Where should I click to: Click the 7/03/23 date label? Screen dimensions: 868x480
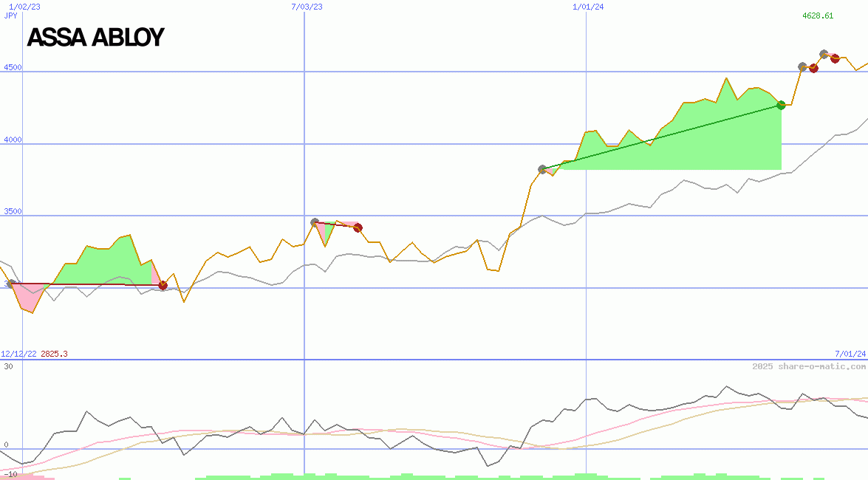(x=307, y=7)
